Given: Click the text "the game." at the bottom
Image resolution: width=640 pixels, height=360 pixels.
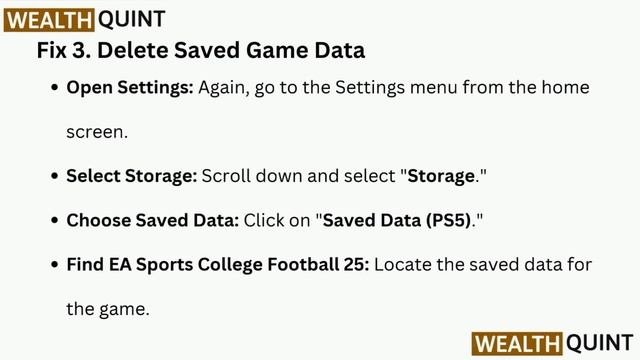Looking at the screenshot, I should (108, 309).
